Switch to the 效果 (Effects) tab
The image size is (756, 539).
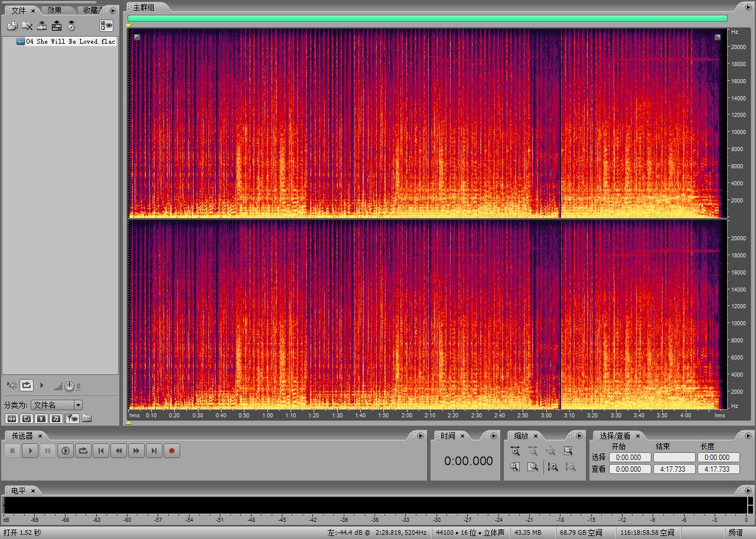point(55,10)
